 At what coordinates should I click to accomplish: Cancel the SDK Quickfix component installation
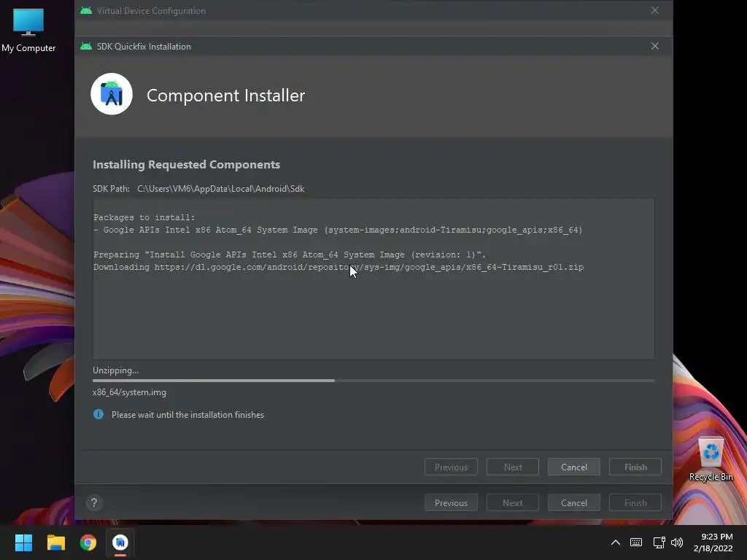pos(573,467)
